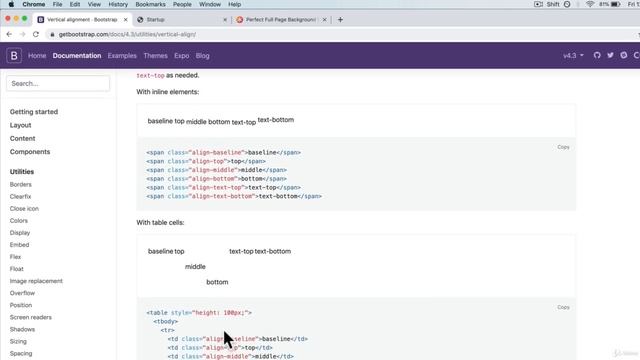Expand Getting started in the sidebar
Viewport: 640px width, 360px height.
coord(34,112)
